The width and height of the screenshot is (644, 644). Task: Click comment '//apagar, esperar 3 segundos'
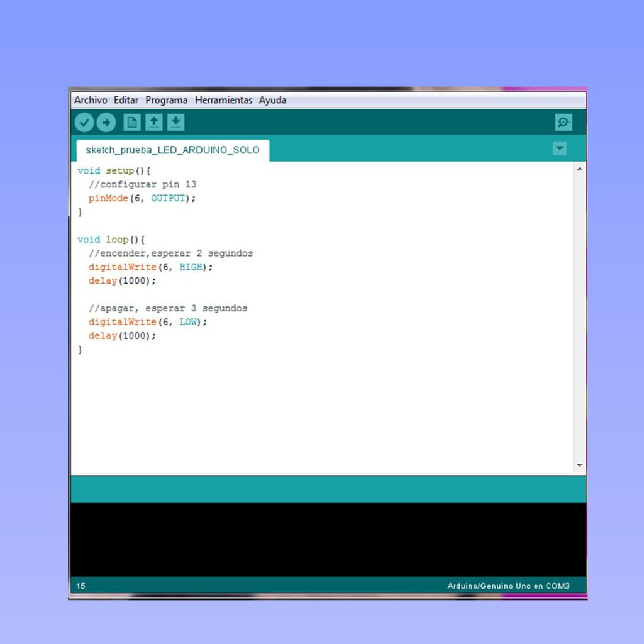click(x=168, y=308)
